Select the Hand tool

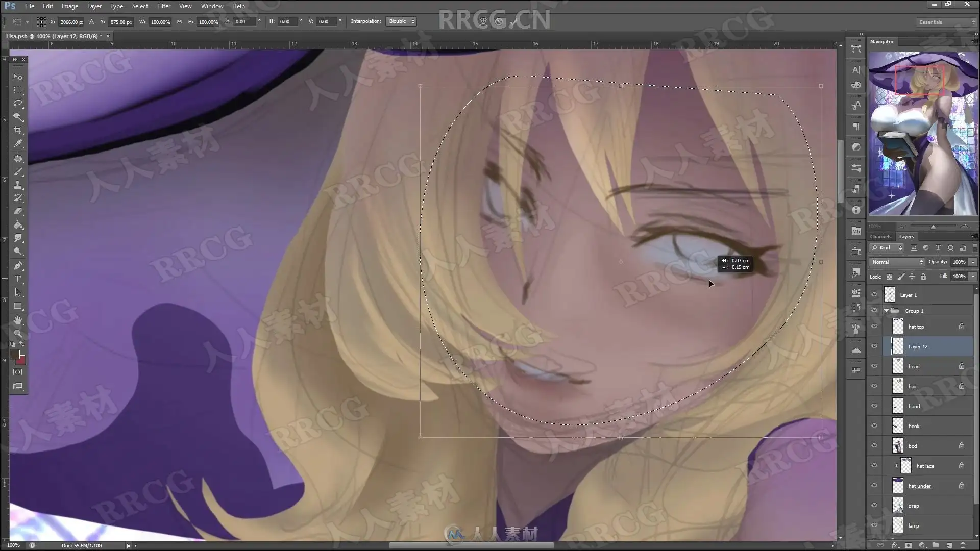[x=18, y=320]
